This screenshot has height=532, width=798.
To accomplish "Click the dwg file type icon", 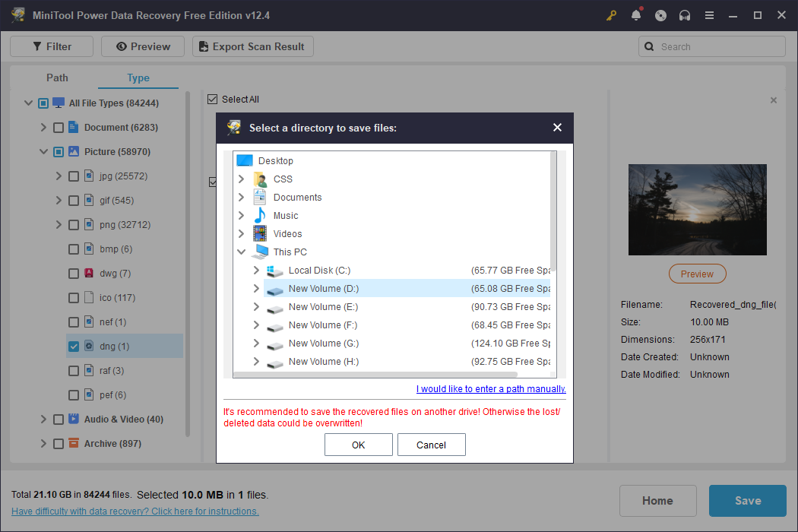I will pos(89,273).
